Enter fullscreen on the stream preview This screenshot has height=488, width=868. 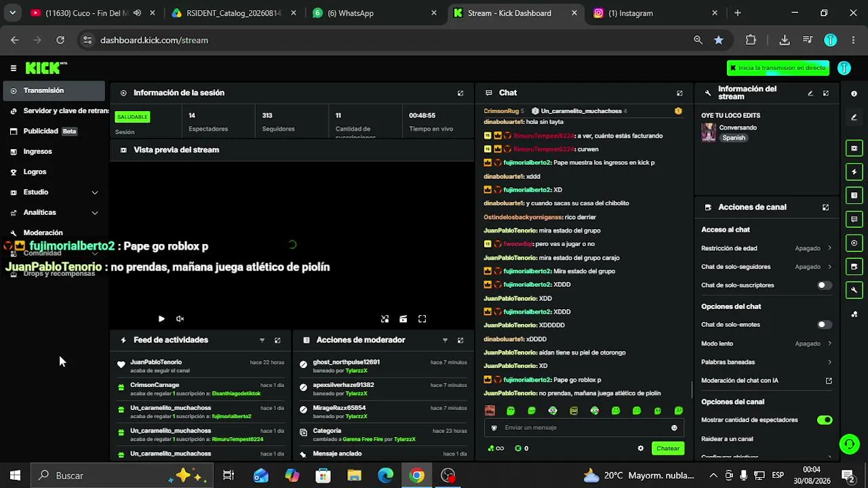coord(422,319)
